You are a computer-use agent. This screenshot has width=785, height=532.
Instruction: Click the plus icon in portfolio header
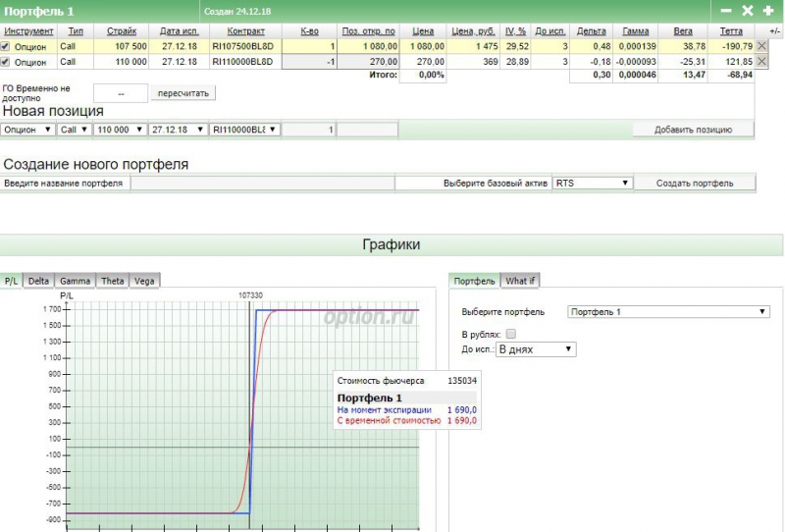click(767, 11)
